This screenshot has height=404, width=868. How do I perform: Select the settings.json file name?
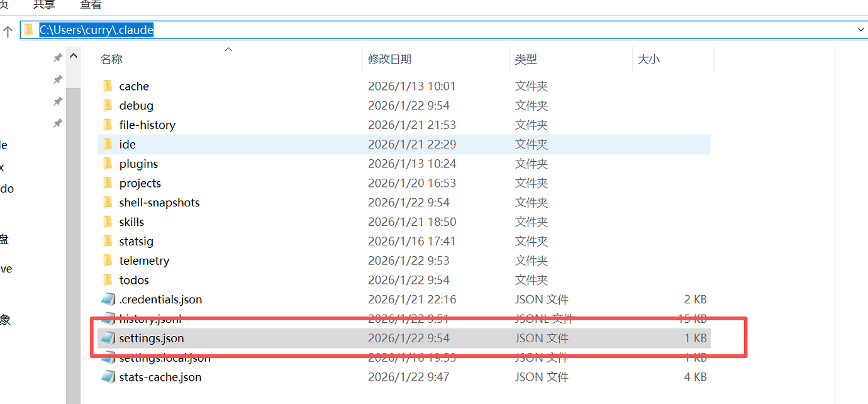(152, 338)
